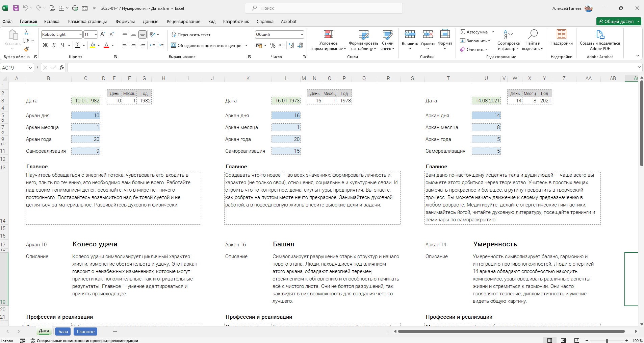Open accessibility recommendations in status bar
The width and height of the screenshot is (644, 343).
[84, 341]
